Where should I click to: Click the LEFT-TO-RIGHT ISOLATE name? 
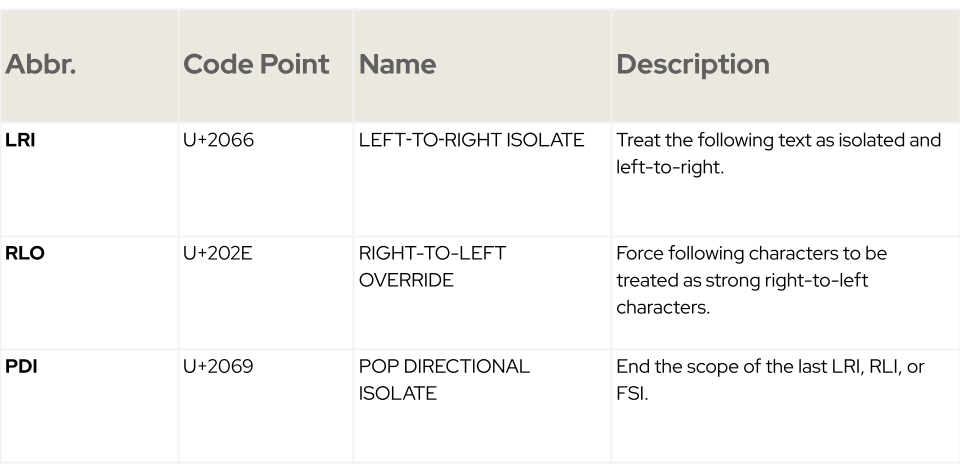(471, 140)
